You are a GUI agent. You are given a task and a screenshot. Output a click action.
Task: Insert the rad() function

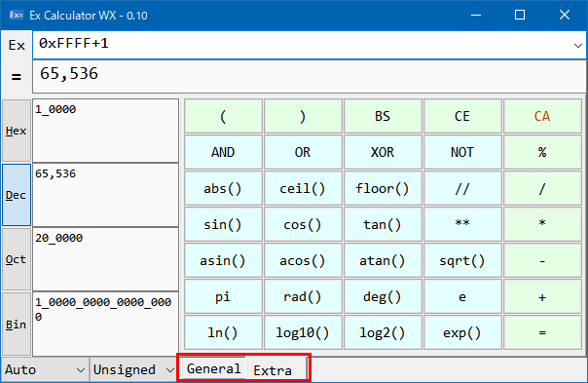(303, 296)
